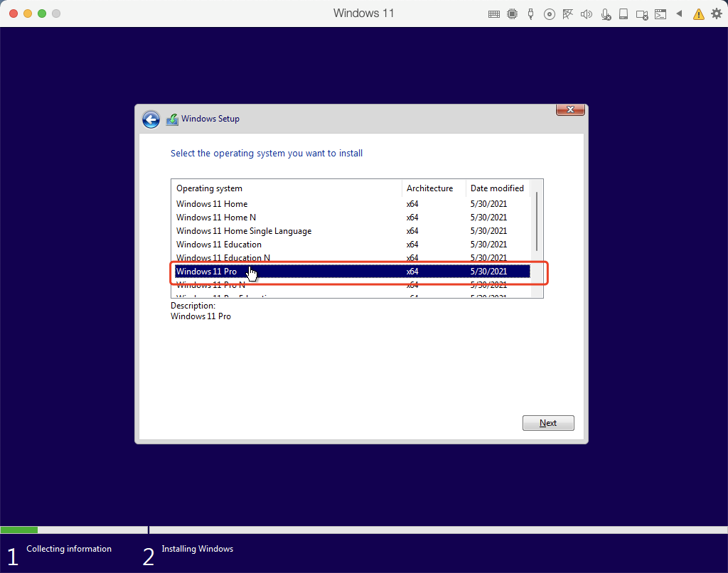Click the hard disk drive icon
This screenshot has width=728, height=573.
(623, 14)
